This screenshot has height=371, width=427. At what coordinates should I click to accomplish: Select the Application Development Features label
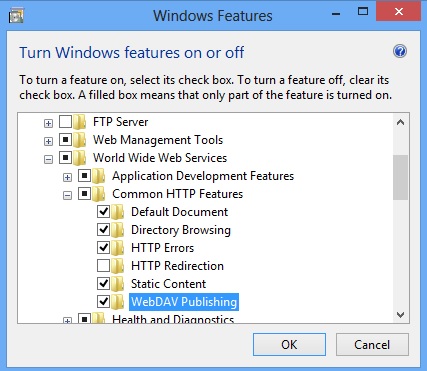tap(203, 176)
